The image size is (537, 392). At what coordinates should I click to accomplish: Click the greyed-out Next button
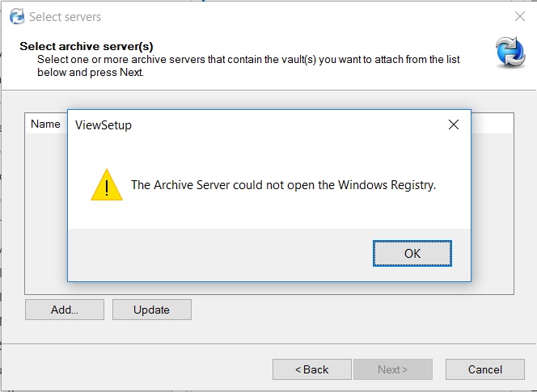393,369
